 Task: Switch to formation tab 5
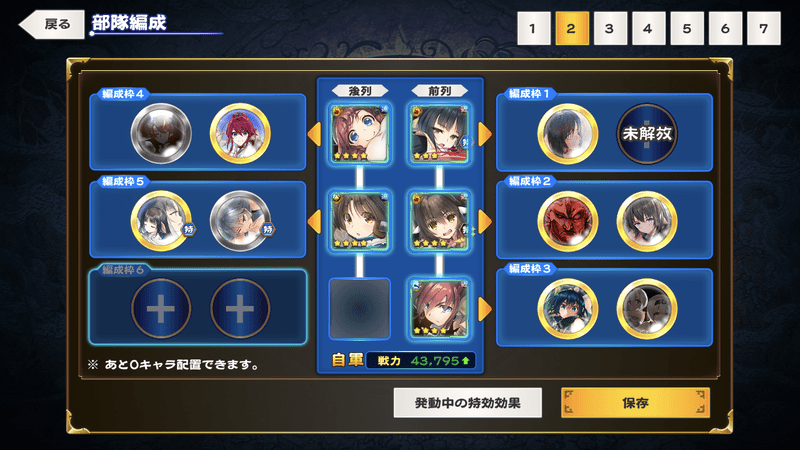(x=686, y=29)
